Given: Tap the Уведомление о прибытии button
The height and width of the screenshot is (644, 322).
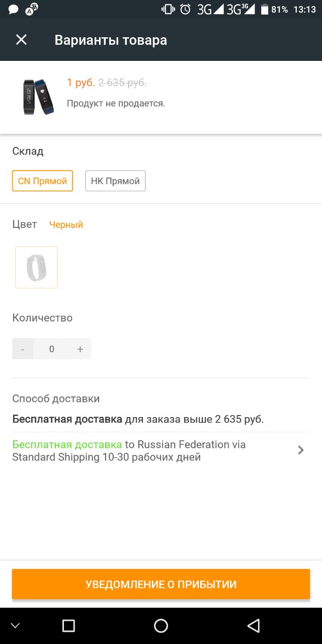Looking at the screenshot, I should 161,584.
